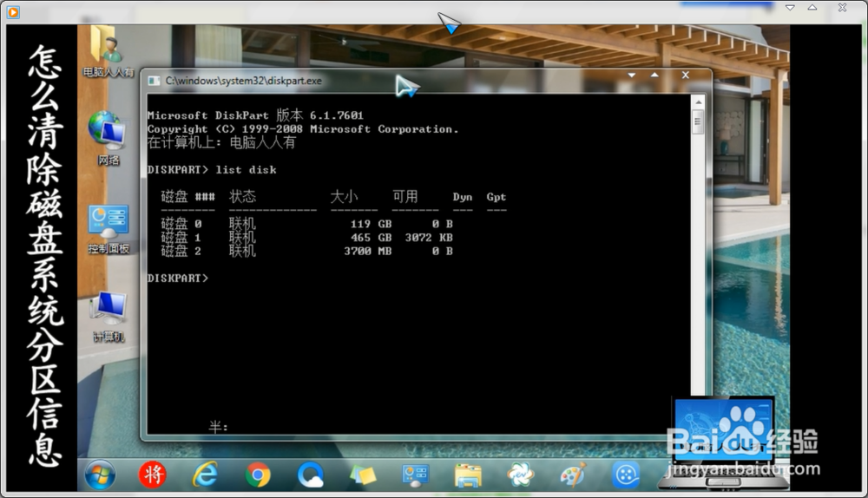Click the 磁盘 2 row in disk list
Screen dimensions: 868x498
click(x=306, y=251)
